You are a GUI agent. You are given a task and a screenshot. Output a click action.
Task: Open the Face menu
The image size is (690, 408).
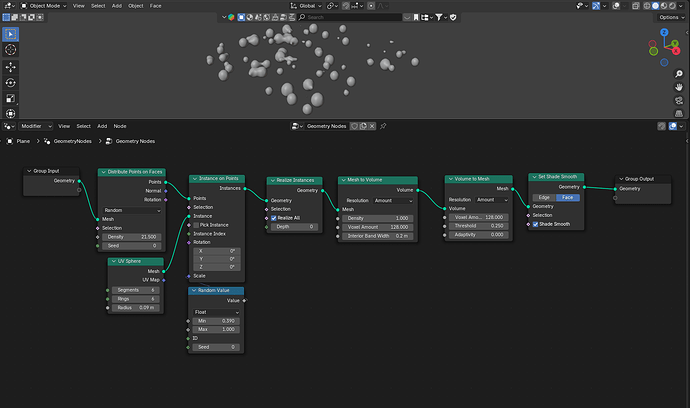click(x=155, y=6)
